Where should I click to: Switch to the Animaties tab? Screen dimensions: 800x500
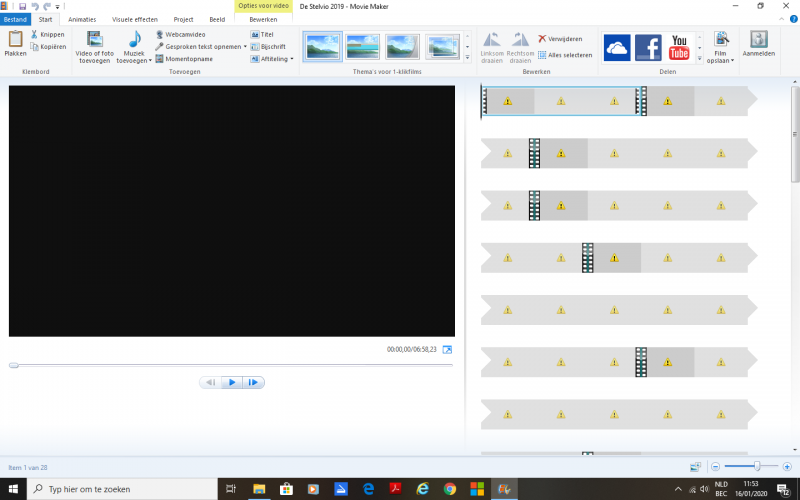click(82, 19)
